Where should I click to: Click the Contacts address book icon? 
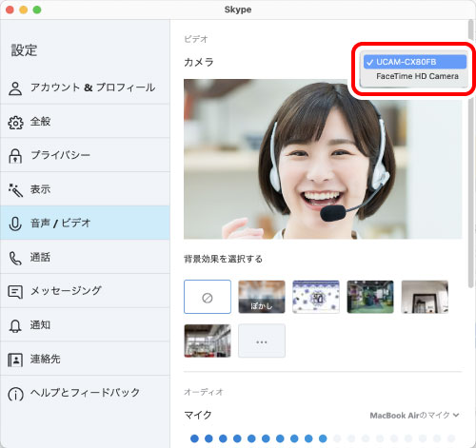15,360
